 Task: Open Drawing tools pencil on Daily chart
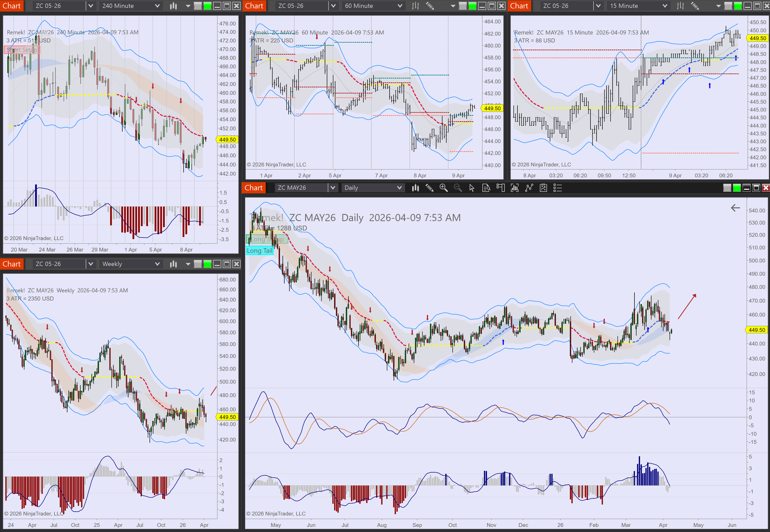coord(429,188)
